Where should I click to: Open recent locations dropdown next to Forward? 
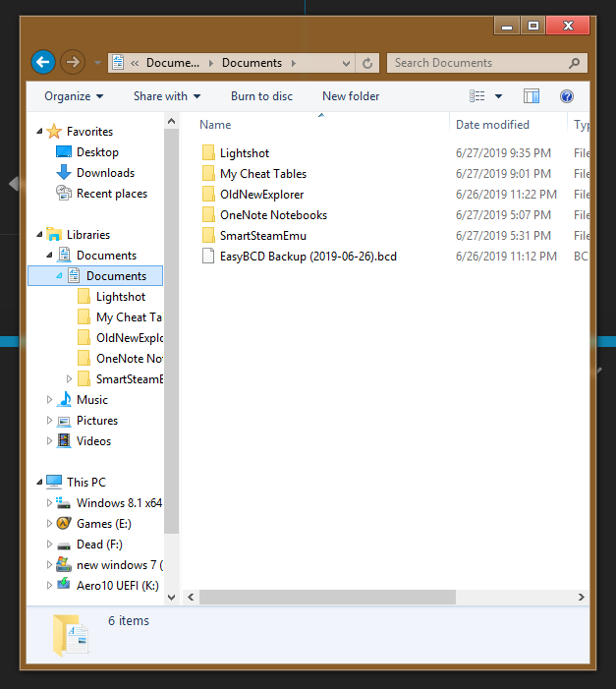click(97, 63)
